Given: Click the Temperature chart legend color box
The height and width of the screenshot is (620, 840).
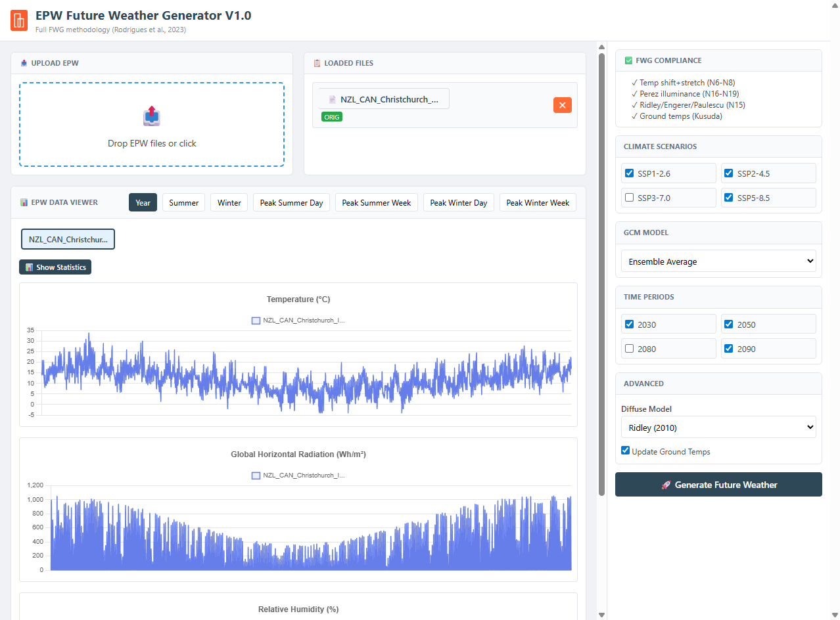Looking at the screenshot, I should point(256,321).
